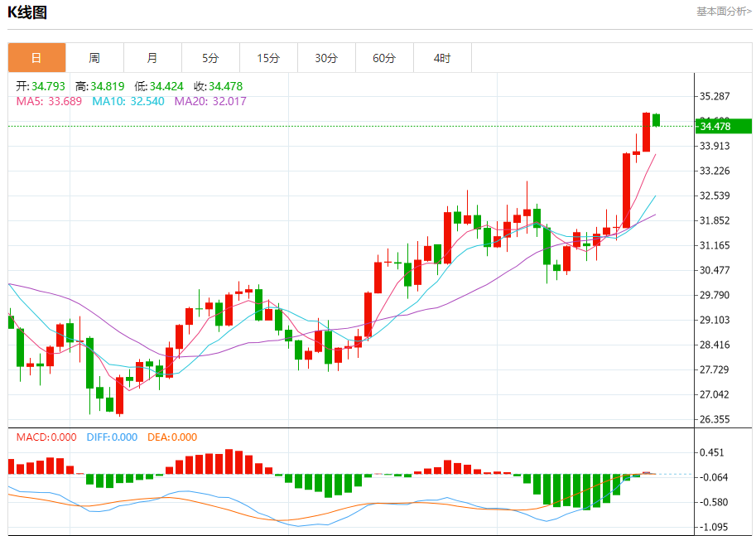Switch to the 5分 interval tab

click(210, 58)
